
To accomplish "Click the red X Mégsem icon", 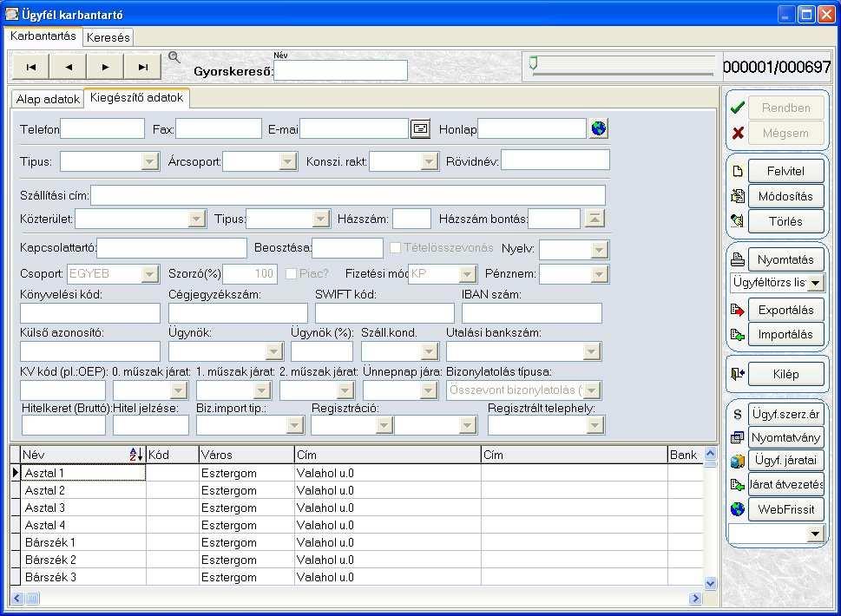I will click(x=738, y=133).
